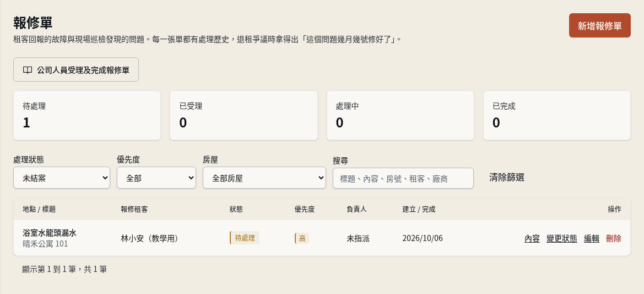The image size is (644, 294).
Task: Click the 待處理 status badge in the row
Action: click(245, 238)
